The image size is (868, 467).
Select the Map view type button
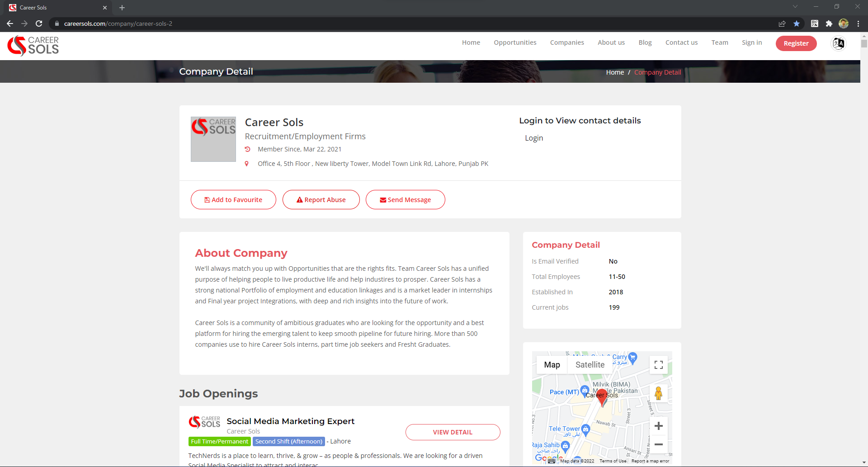point(552,365)
